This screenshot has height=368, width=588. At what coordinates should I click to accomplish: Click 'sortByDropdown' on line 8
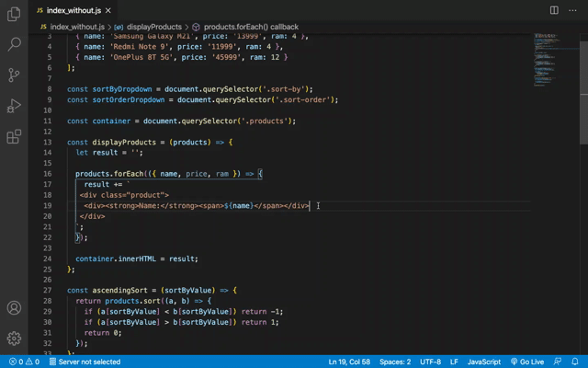[122, 89]
